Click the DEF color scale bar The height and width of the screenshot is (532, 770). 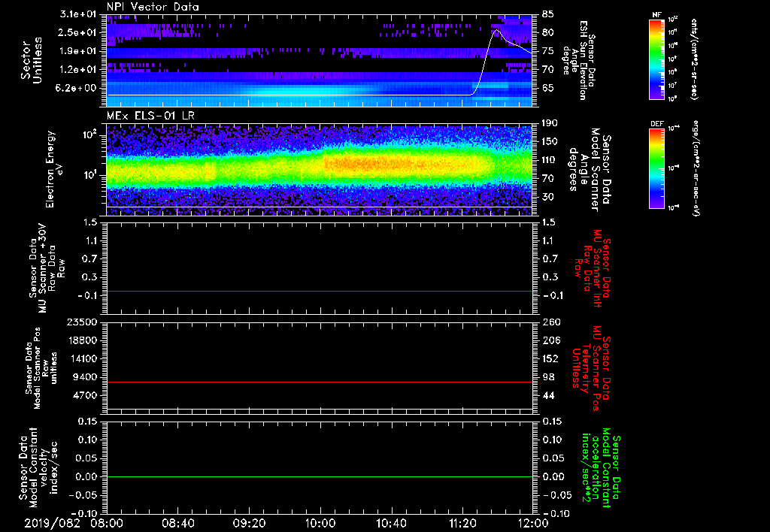click(656, 167)
